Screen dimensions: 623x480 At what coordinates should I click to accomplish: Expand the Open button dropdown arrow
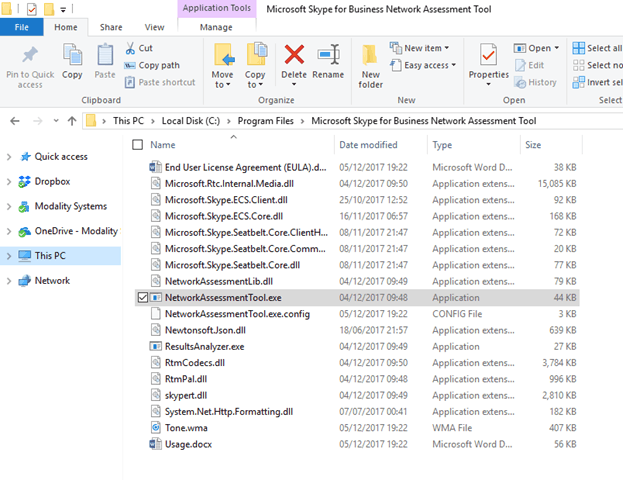[557, 48]
